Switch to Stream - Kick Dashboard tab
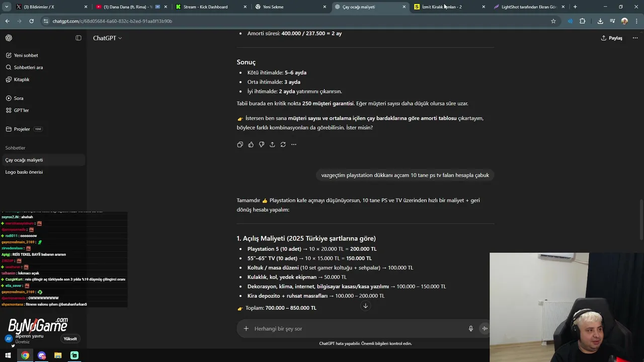This screenshot has width=644, height=362. pos(210,7)
